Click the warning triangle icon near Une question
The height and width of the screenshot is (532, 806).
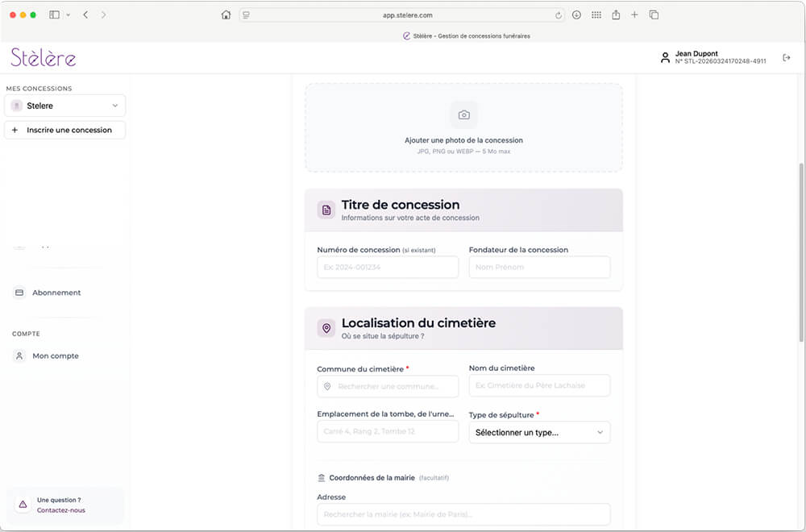pyautogui.click(x=23, y=505)
